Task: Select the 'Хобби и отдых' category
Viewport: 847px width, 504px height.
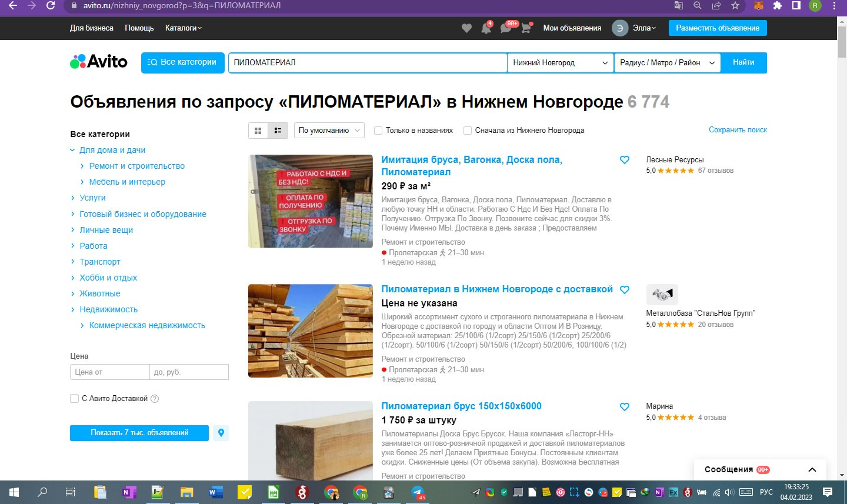Action: pyautogui.click(x=108, y=278)
